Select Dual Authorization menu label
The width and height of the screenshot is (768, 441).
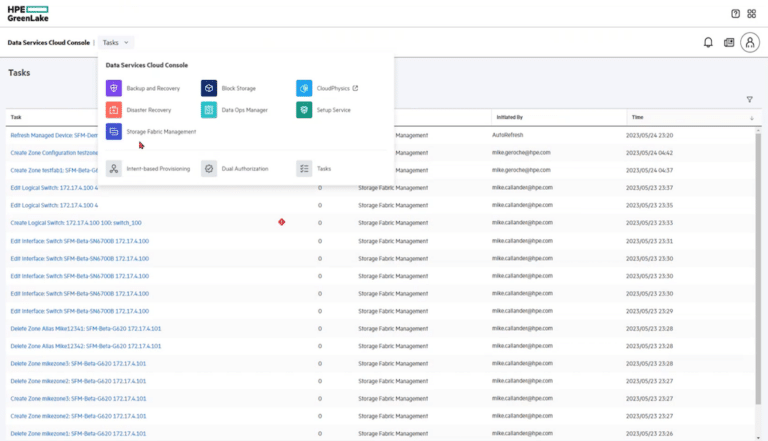[x=245, y=169]
